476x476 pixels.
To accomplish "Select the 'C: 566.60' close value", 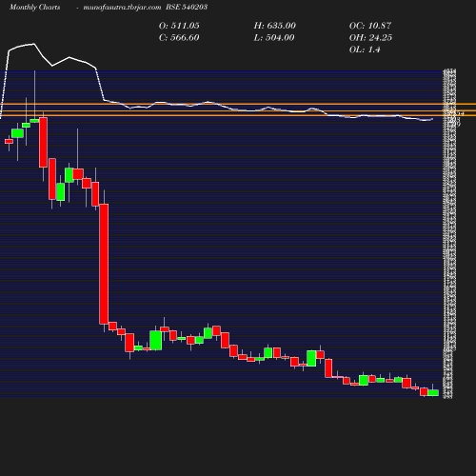I will click(179, 37).
